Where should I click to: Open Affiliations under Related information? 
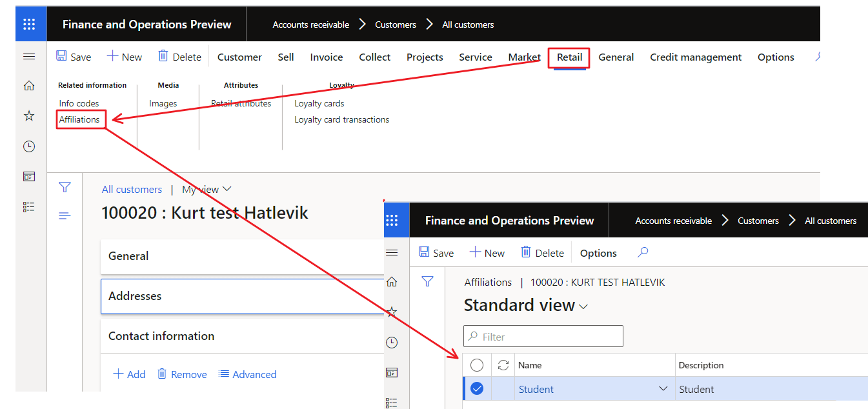(79, 119)
